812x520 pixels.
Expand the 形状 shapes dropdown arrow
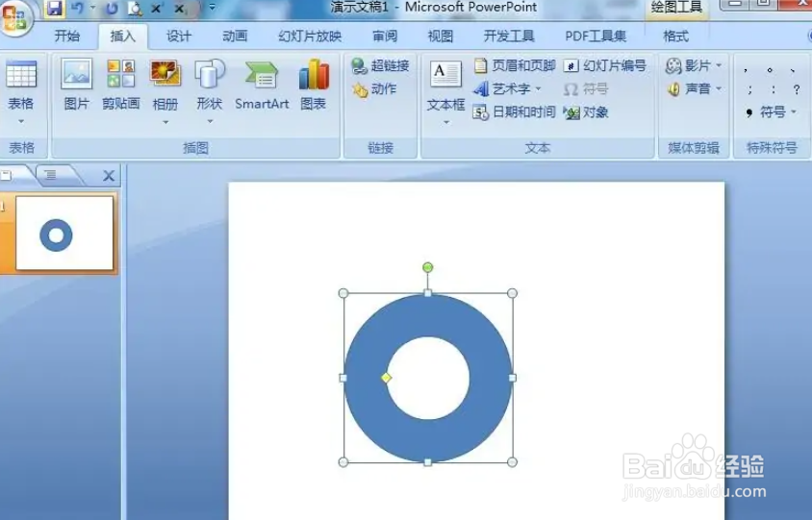pos(211,122)
